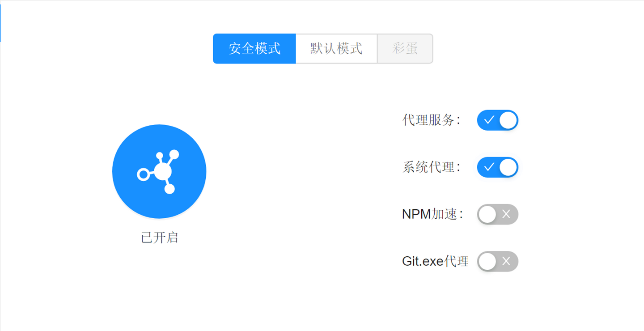Click the checkmark inside the 系统代理 switch
644x331 pixels.
(491, 167)
